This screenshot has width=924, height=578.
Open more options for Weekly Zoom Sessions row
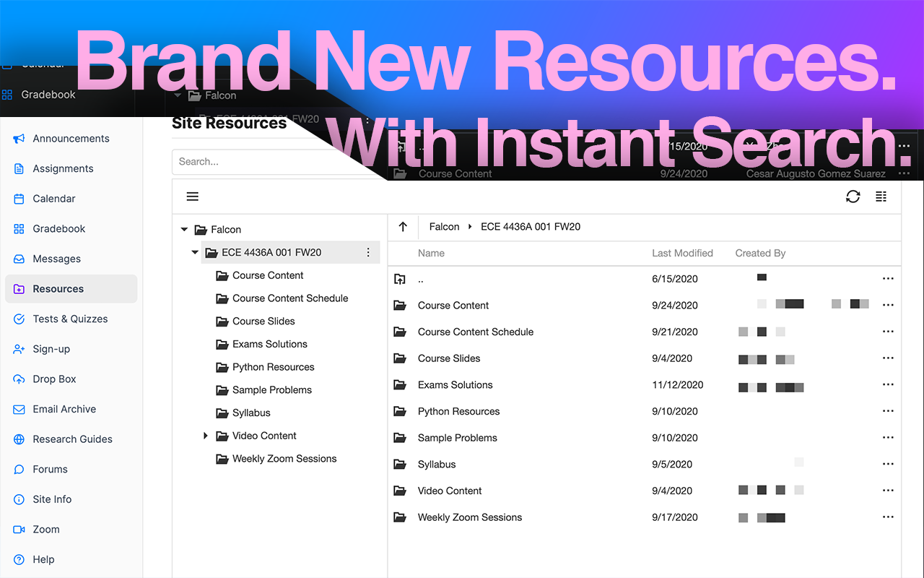click(x=888, y=517)
